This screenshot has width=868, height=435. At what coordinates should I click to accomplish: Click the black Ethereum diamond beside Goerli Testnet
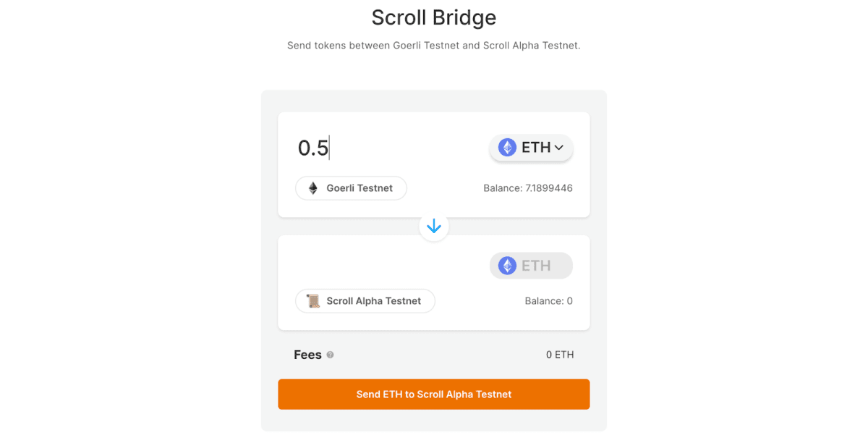313,188
